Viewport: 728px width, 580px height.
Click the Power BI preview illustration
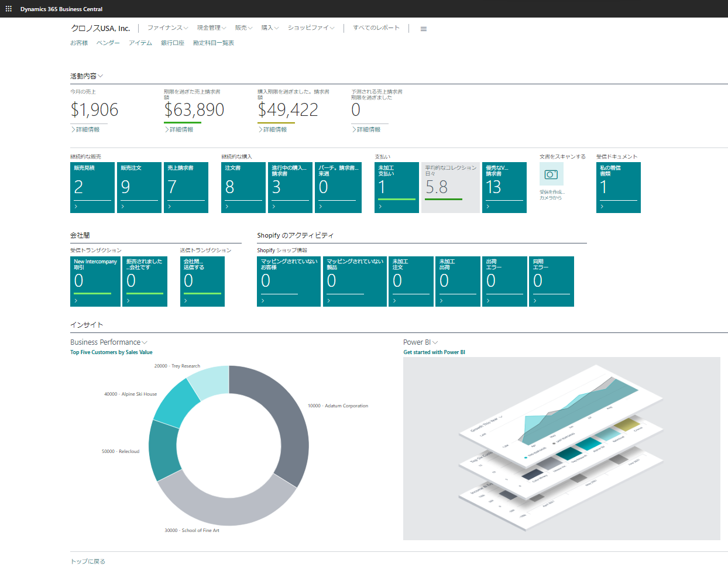[x=562, y=448]
